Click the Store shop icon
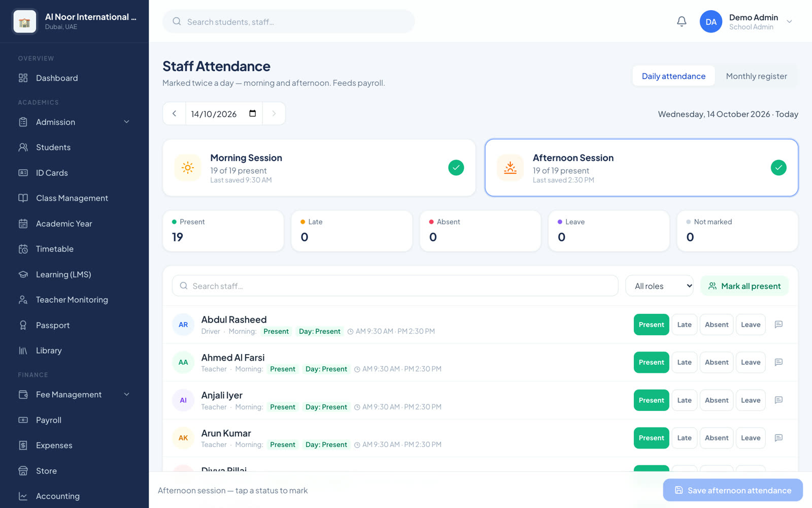812x508 pixels. pyautogui.click(x=23, y=471)
